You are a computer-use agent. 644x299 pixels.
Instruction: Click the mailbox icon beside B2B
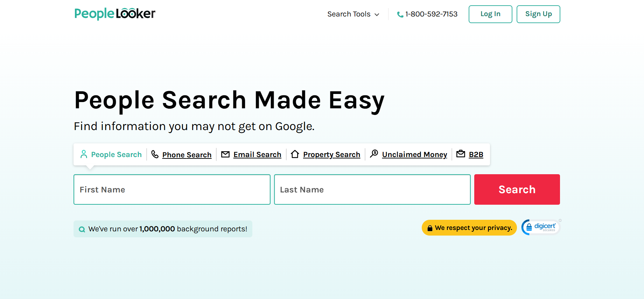click(x=461, y=154)
